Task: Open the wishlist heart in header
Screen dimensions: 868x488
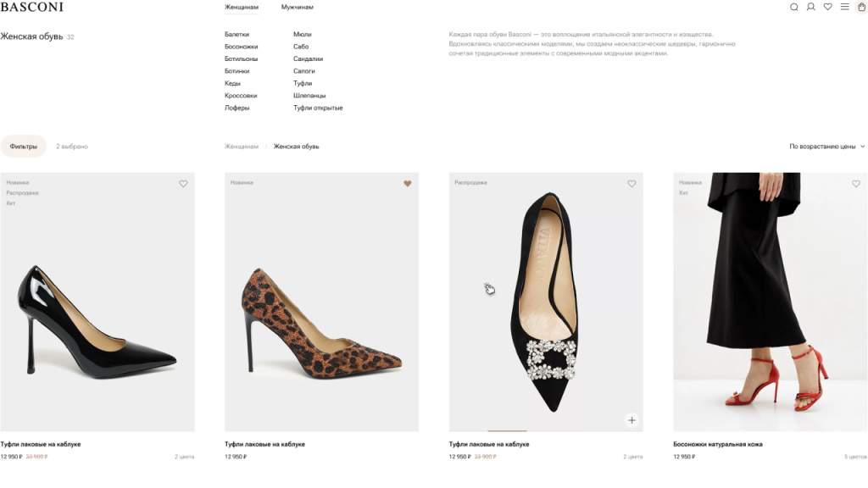Action: (827, 7)
